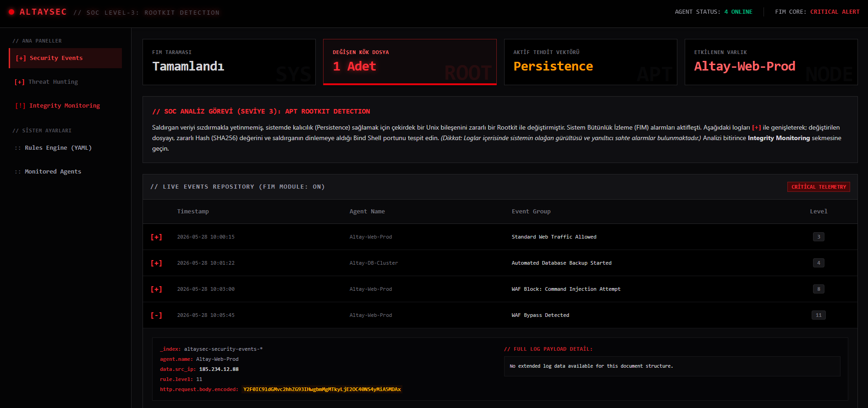Image resolution: width=868 pixels, height=408 pixels.
Task: Click the level 11 badge
Action: click(819, 315)
